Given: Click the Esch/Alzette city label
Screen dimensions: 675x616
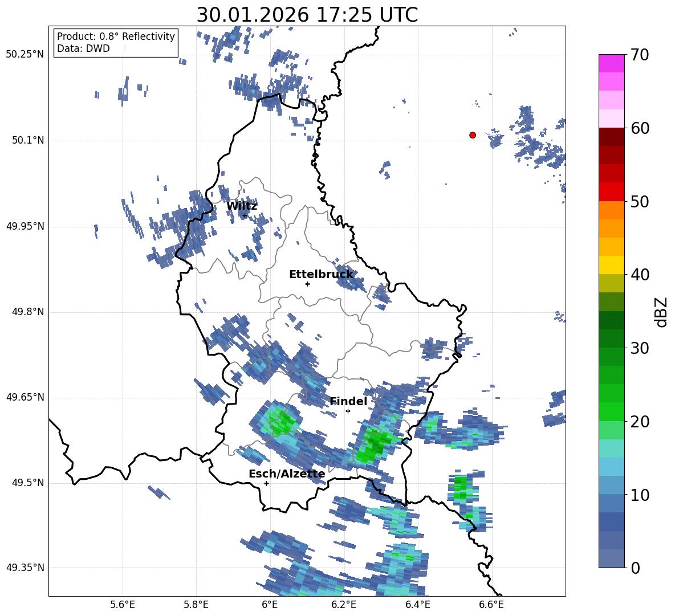Looking at the screenshot, I should (287, 474).
